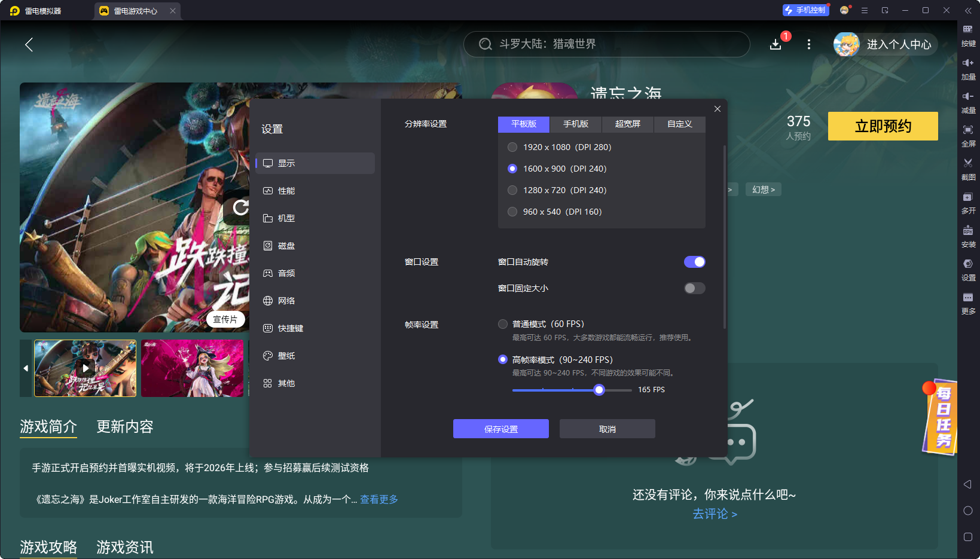
Task: Go back with the left arrow
Action: coord(29,44)
